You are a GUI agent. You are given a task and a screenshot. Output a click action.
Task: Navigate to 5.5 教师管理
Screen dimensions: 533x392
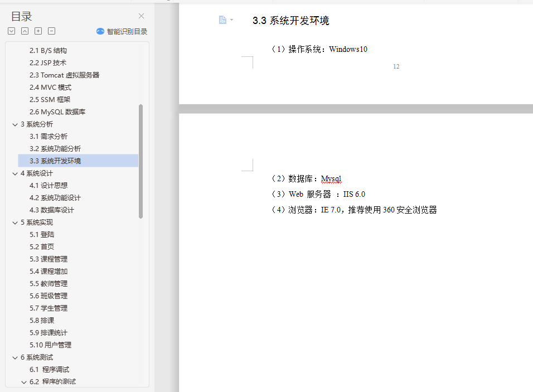tap(49, 284)
